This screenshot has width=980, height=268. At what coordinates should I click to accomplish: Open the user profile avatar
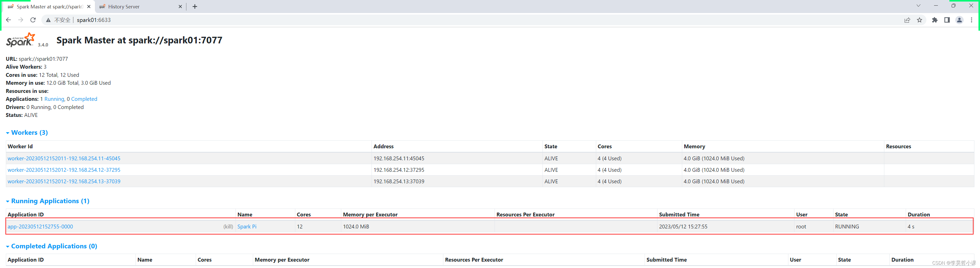point(960,20)
